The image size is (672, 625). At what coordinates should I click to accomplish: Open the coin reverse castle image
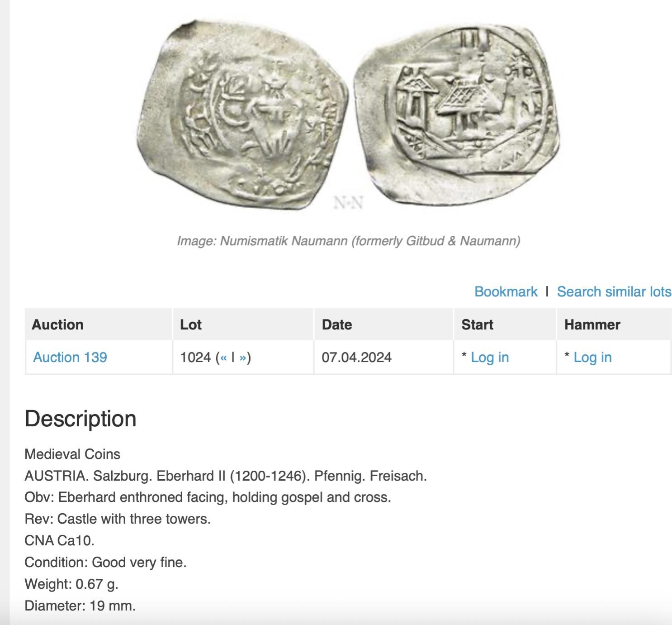457,113
